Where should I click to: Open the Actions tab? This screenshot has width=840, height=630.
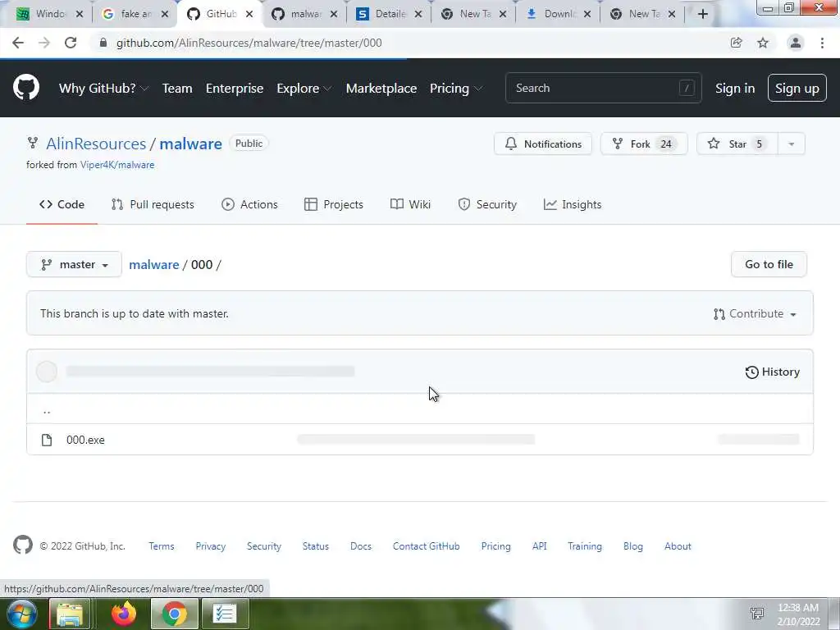(249, 204)
